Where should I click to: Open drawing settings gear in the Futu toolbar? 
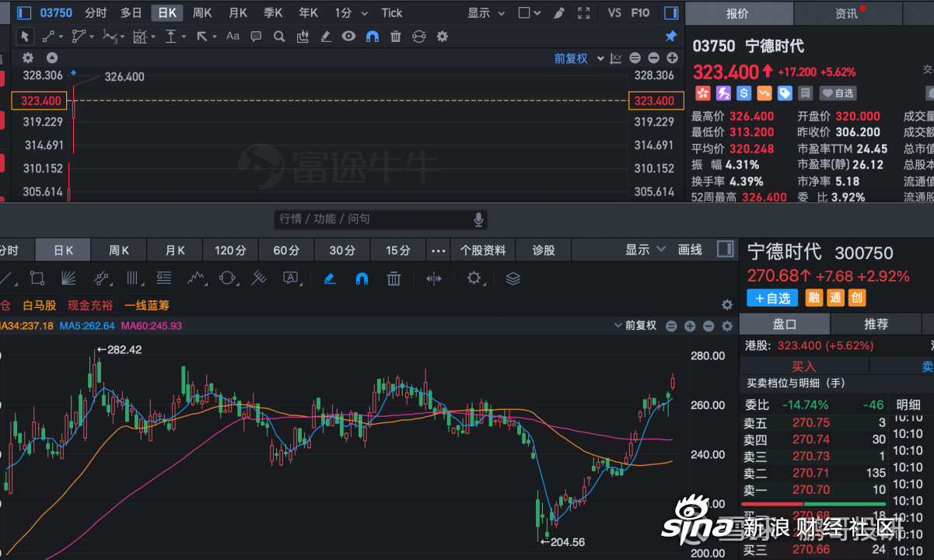[x=442, y=36]
